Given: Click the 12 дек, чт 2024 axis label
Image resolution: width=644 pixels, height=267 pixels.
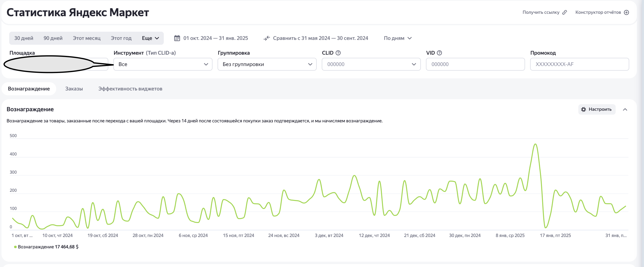Looking at the screenshot, I should 374,235.
